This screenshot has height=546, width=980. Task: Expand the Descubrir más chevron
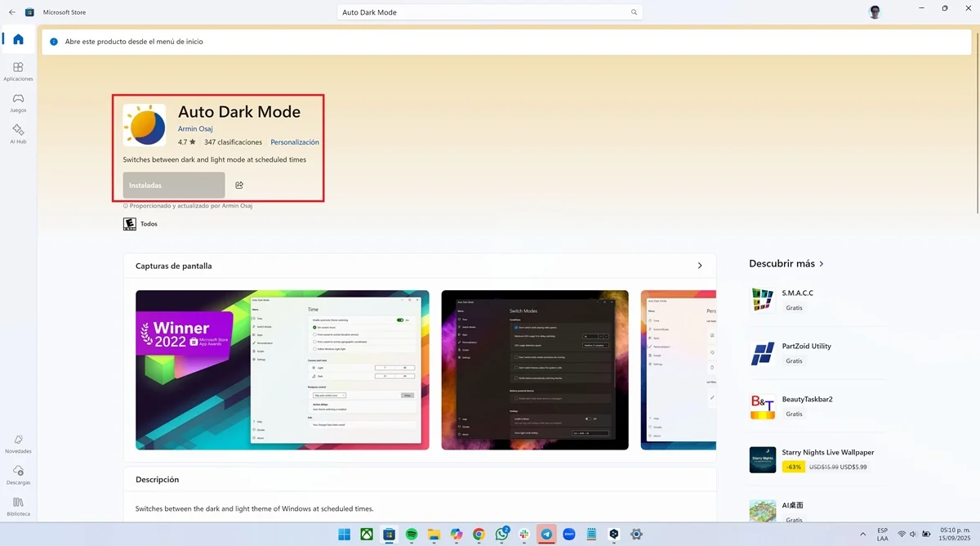click(822, 264)
